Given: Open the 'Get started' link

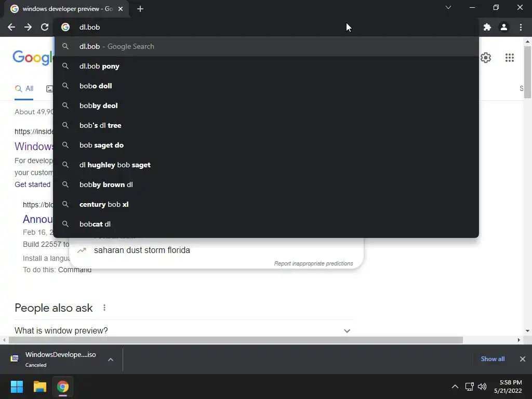Looking at the screenshot, I should coord(32,184).
